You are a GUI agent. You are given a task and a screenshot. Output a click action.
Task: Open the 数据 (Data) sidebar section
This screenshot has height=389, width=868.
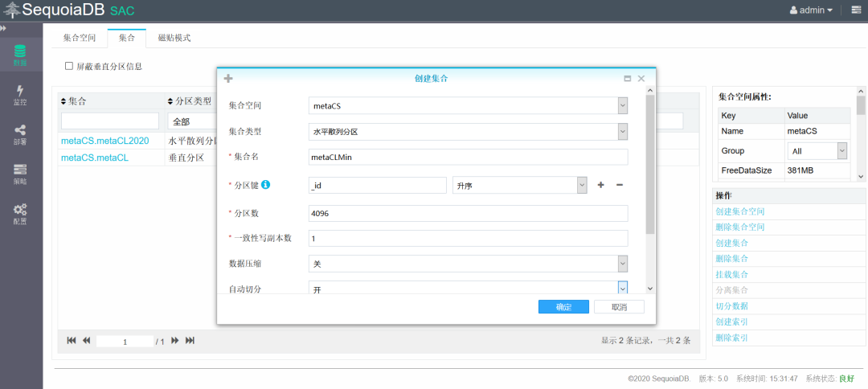click(x=20, y=56)
